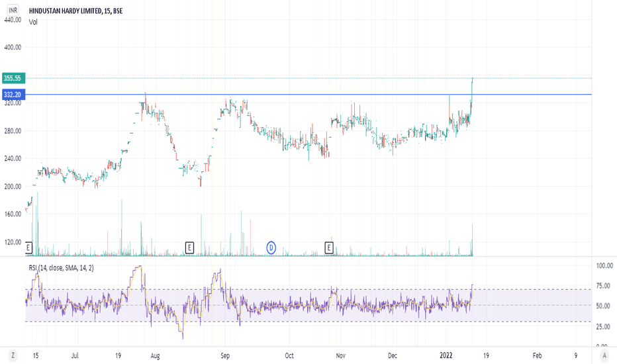Image resolution: width=617 pixels, height=364 pixels.
Task: Click the 25.00 RSI axis label
Action: [603, 327]
